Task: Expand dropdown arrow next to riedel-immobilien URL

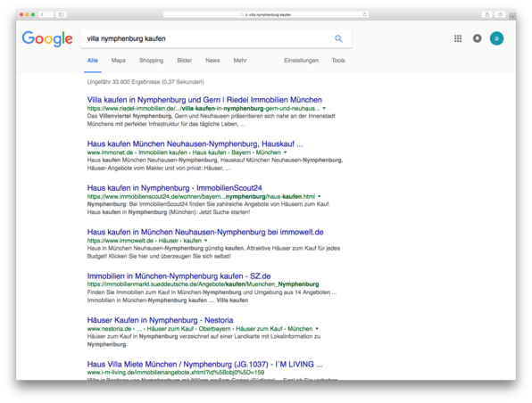Action: tap(324, 109)
